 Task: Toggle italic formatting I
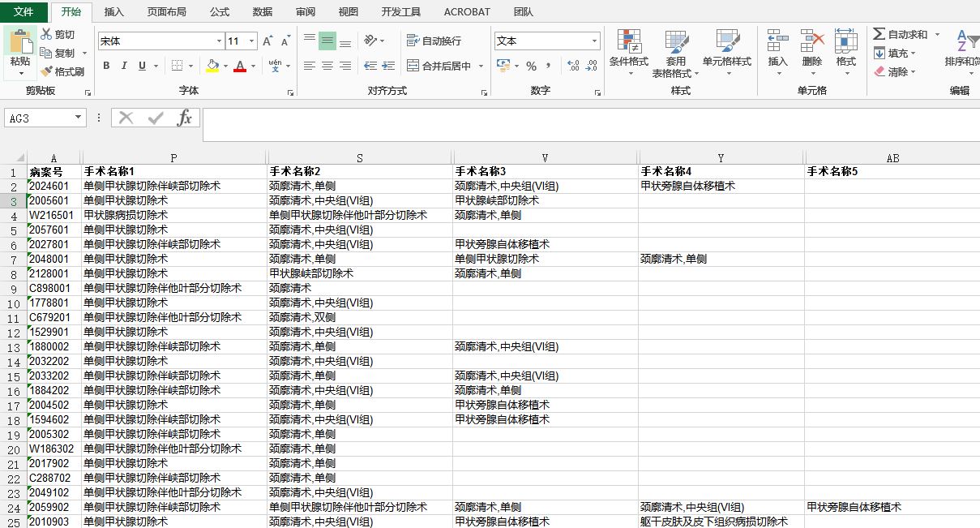tap(124, 66)
